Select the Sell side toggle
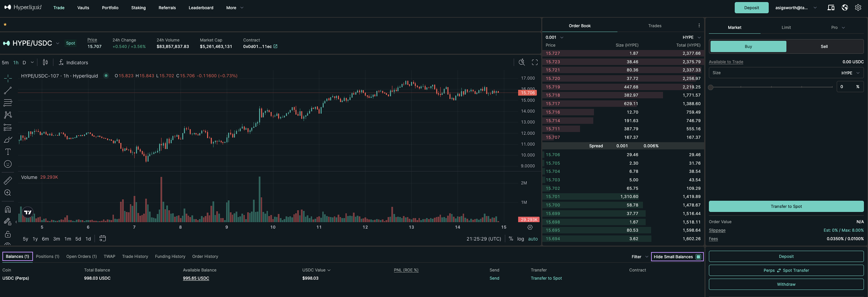Screen dimensions: 868x297 [824, 46]
